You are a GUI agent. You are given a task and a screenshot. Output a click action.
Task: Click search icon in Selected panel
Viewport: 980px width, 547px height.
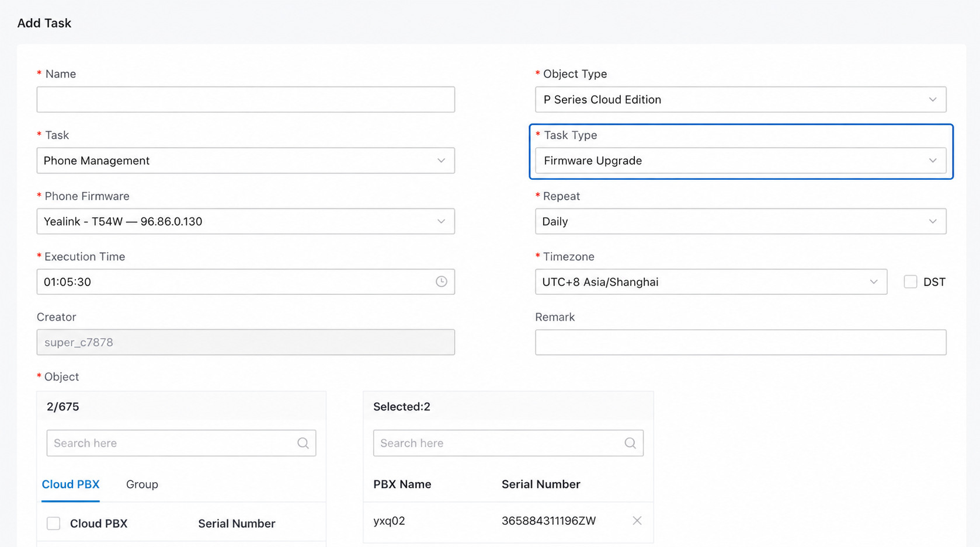pyautogui.click(x=630, y=443)
